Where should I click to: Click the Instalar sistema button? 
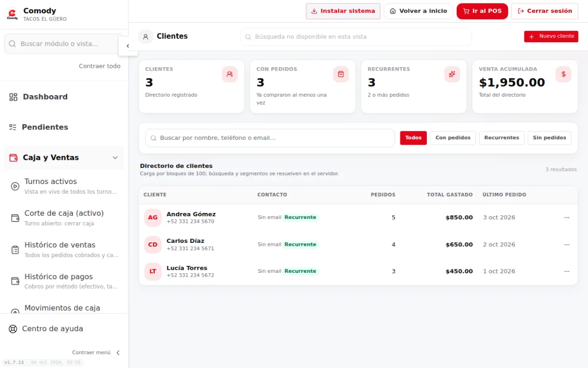pyautogui.click(x=343, y=11)
